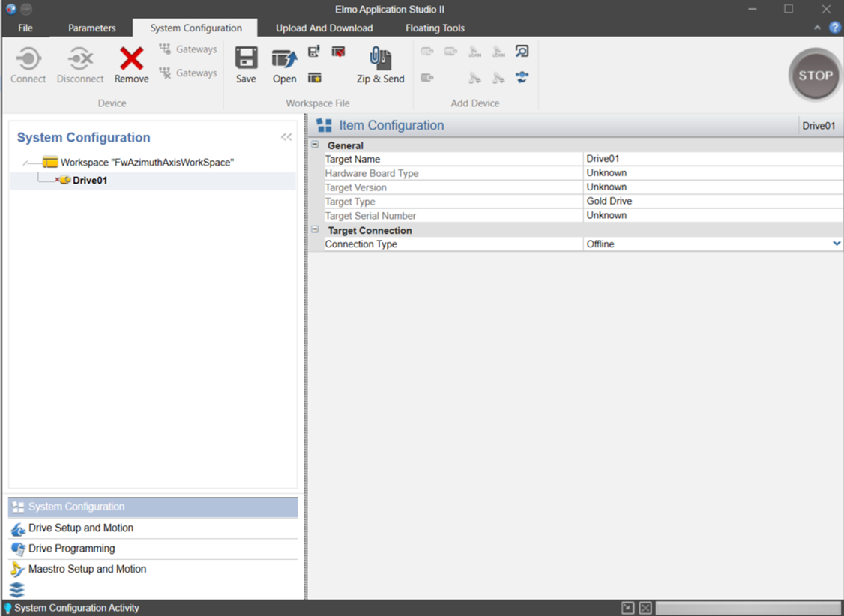Switch to the Parameters tab
The image size is (844, 616).
(92, 28)
